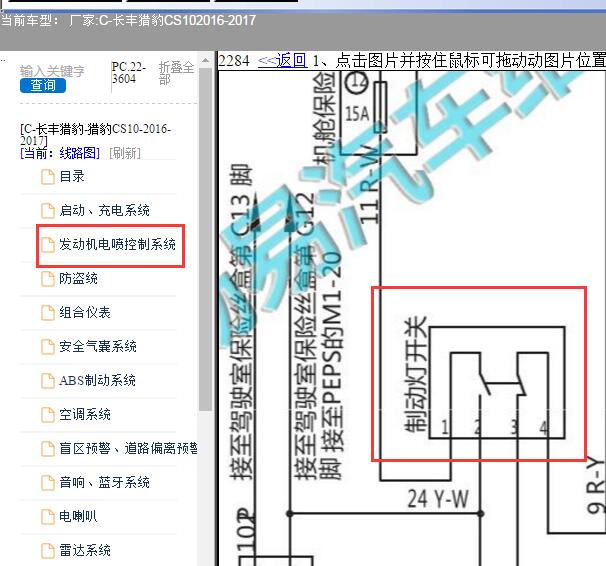Click the 制动灯开关 symbol in the diagram
The height and width of the screenshot is (566, 606).
497,382
